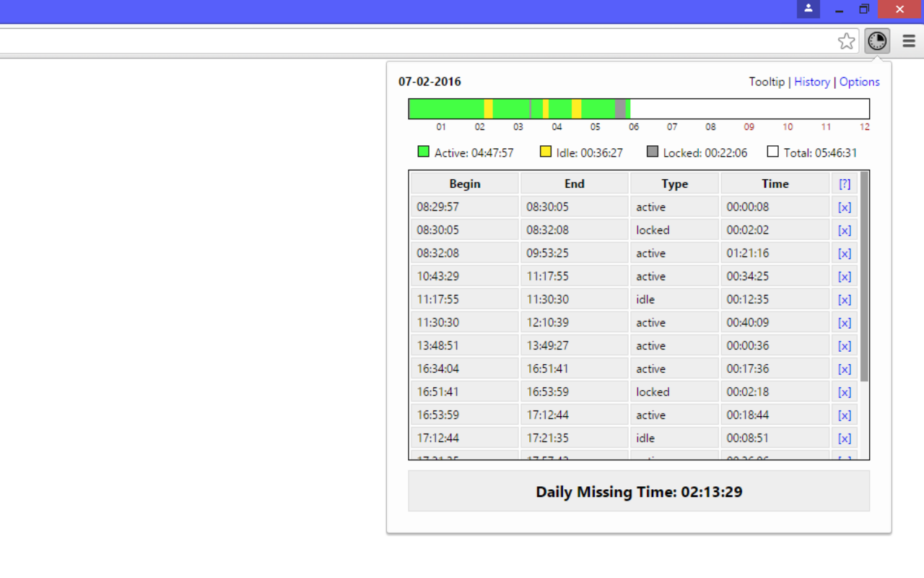This screenshot has width=924, height=578.
Task: Click the Tooltip label
Action: point(767,82)
